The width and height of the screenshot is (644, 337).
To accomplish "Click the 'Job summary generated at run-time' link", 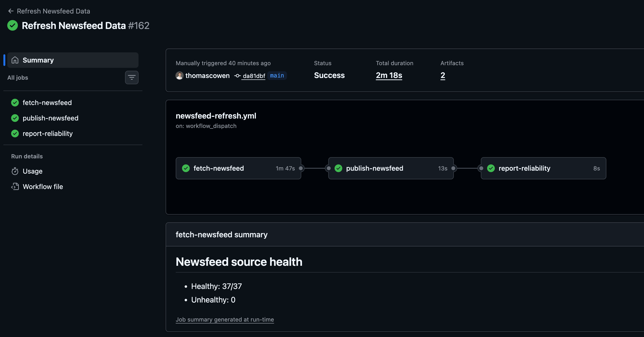I will pos(225,320).
